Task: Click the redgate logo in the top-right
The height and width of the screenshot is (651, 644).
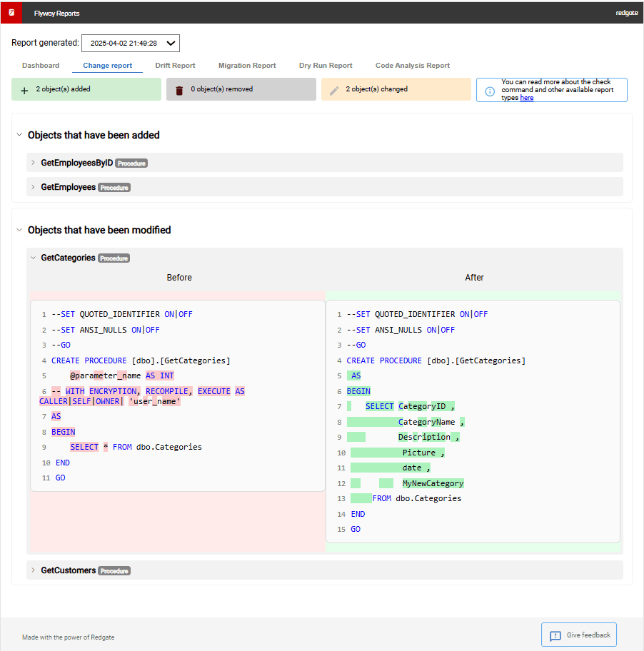Action: point(626,13)
